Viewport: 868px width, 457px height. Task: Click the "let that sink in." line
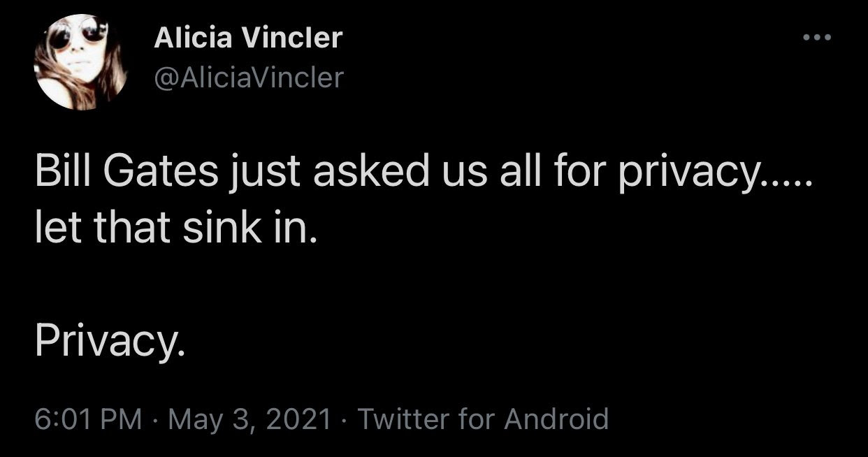(175, 229)
